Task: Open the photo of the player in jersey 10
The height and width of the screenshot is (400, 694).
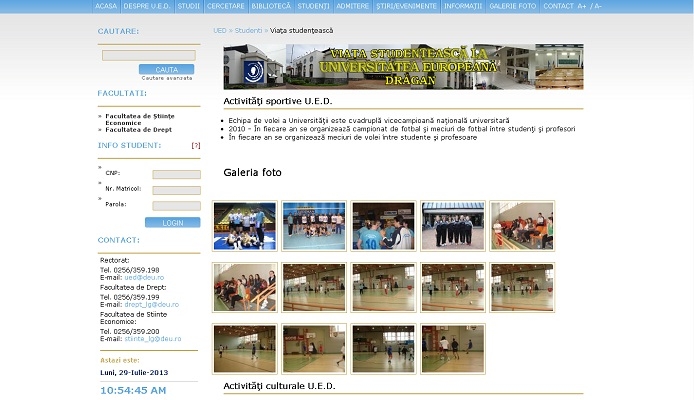Action: click(383, 226)
